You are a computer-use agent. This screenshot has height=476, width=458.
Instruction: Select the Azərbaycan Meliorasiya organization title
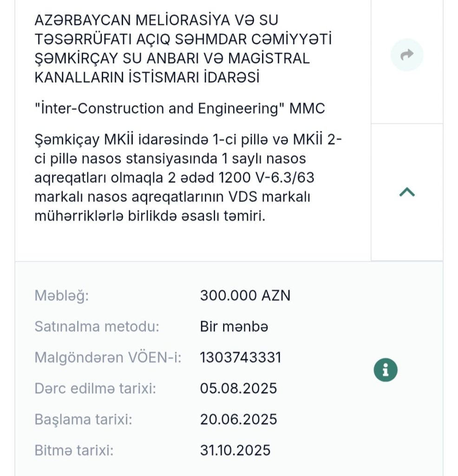(x=183, y=48)
